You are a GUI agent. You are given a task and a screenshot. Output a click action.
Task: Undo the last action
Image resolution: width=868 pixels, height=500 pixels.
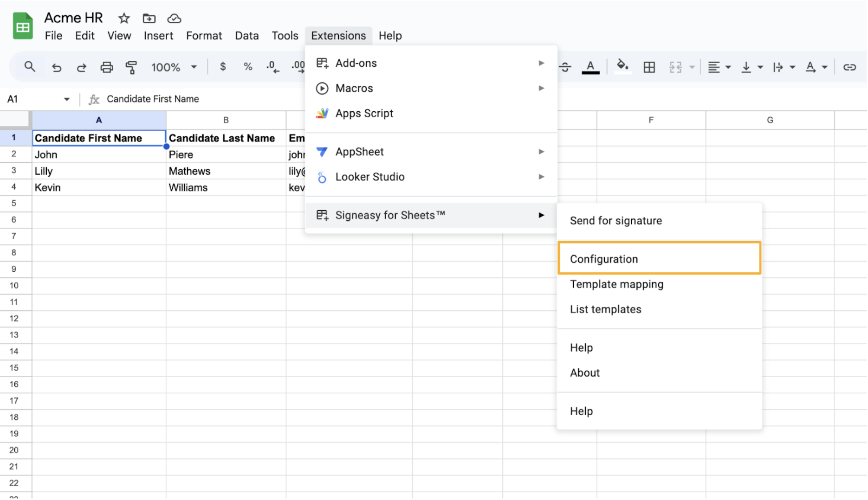pos(57,67)
